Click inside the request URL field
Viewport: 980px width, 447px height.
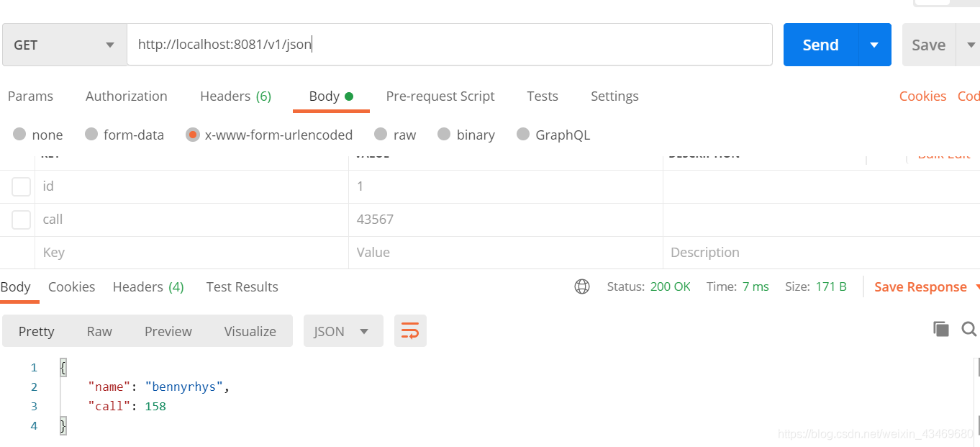360,44
